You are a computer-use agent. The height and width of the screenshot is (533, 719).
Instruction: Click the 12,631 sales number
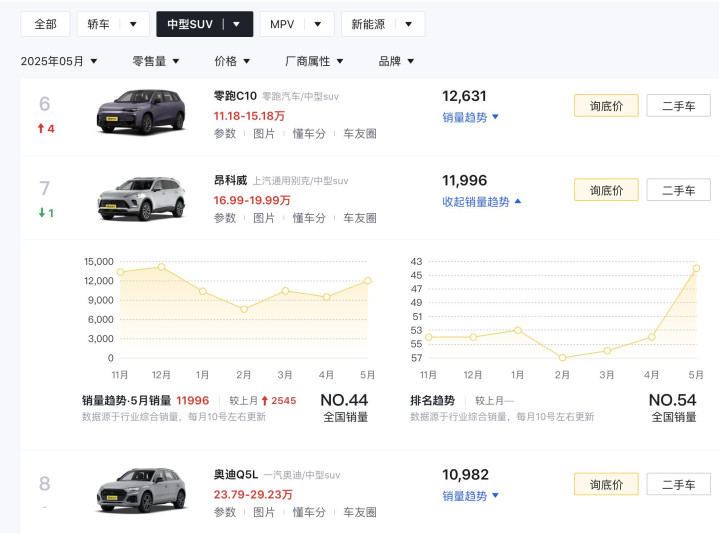464,96
